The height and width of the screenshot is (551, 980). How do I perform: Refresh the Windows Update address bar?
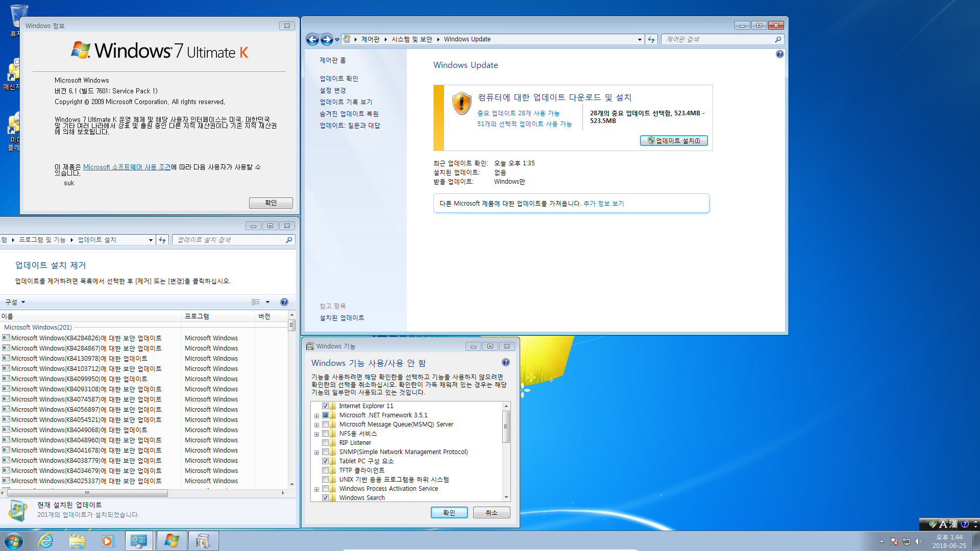click(651, 39)
